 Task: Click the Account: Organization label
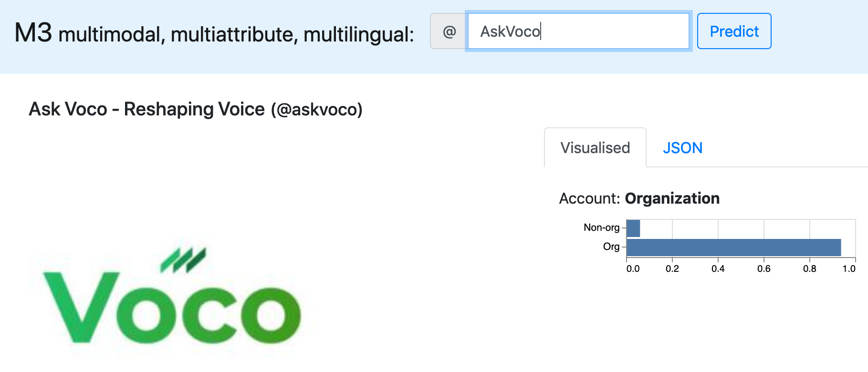639,198
